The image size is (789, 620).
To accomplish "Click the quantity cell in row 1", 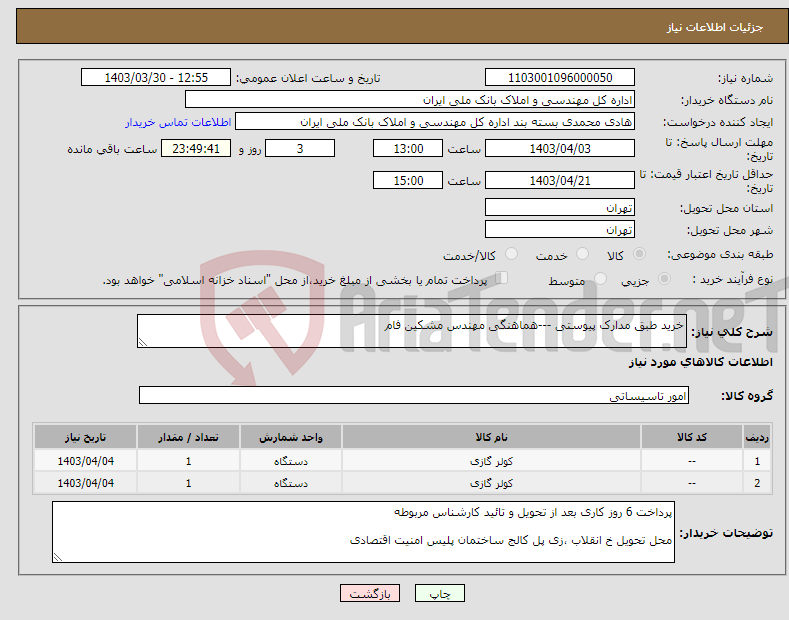I will click(188, 461).
